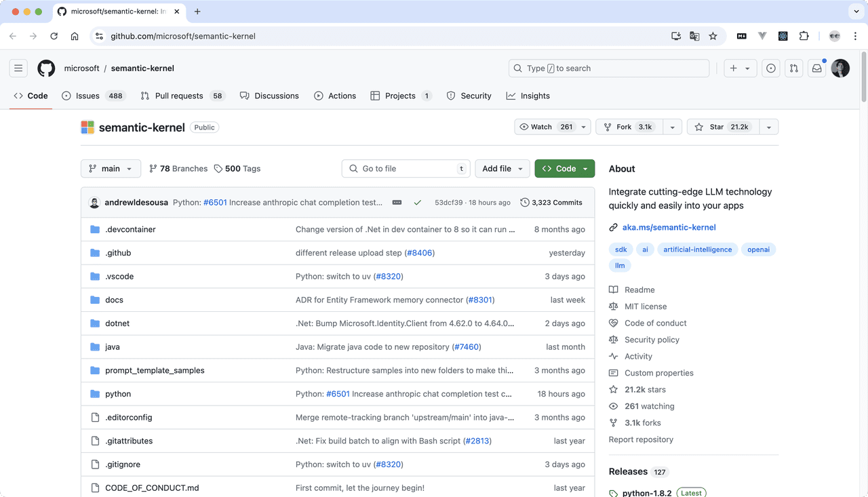The width and height of the screenshot is (868, 497).
Task: Reload the page with refresh icon
Action: [54, 36]
